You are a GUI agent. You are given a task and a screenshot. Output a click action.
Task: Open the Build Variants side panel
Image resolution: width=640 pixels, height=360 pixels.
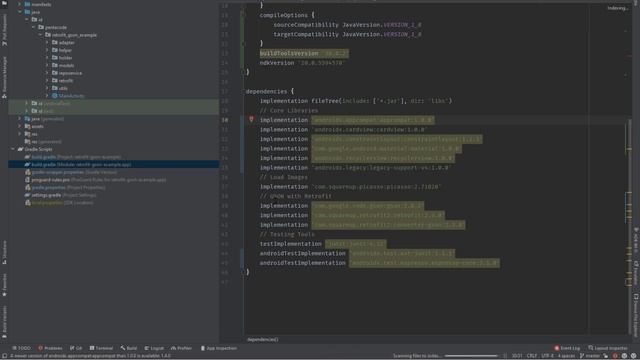pos(4,322)
